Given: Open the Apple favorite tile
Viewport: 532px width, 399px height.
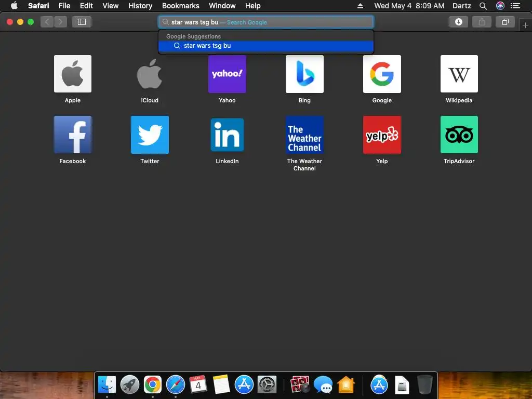Looking at the screenshot, I should 73,74.
